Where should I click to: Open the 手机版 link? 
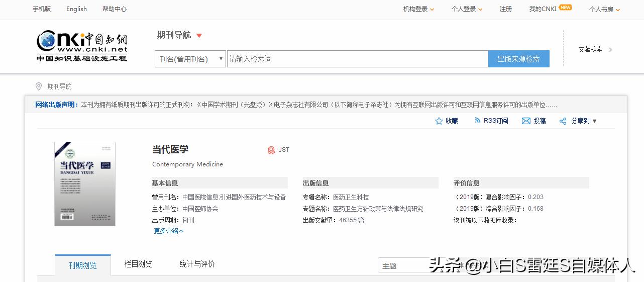[x=42, y=9]
